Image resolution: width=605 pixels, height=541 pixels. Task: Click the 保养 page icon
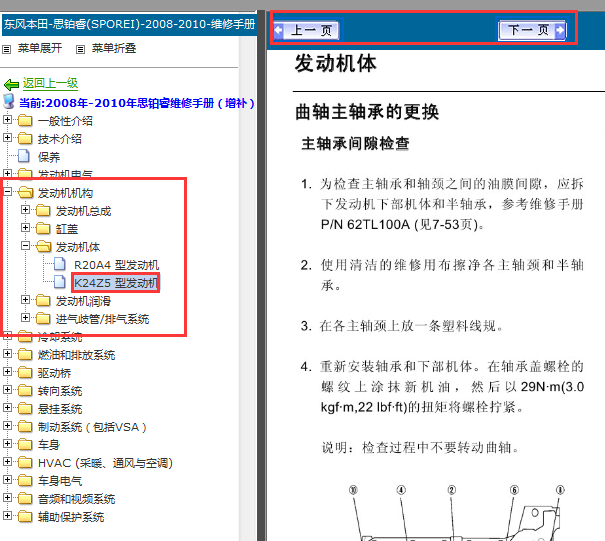[x=24, y=156]
